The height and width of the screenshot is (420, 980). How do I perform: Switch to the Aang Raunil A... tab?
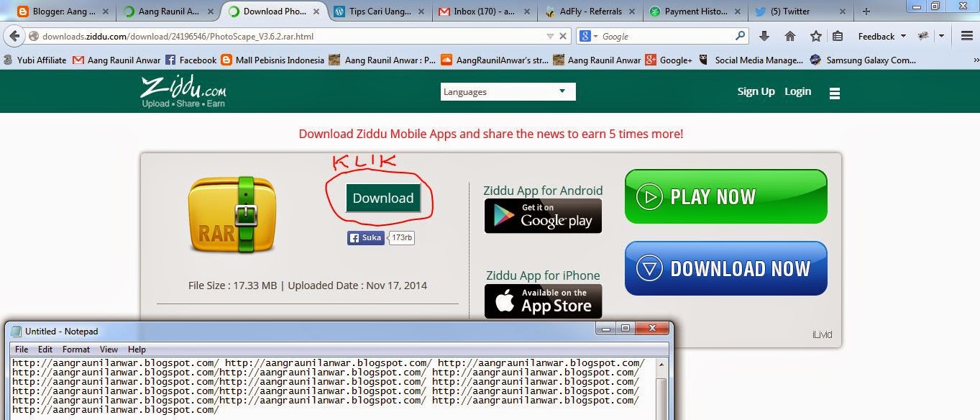click(168, 12)
